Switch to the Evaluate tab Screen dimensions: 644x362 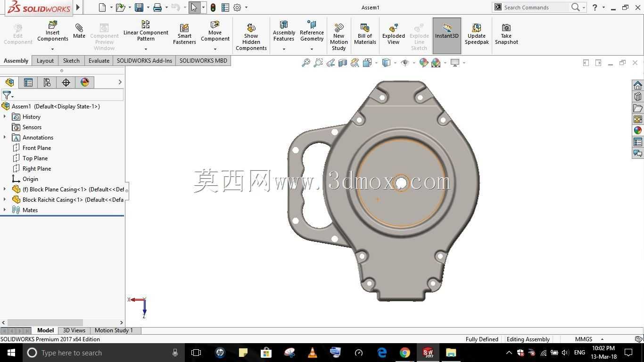(99, 61)
